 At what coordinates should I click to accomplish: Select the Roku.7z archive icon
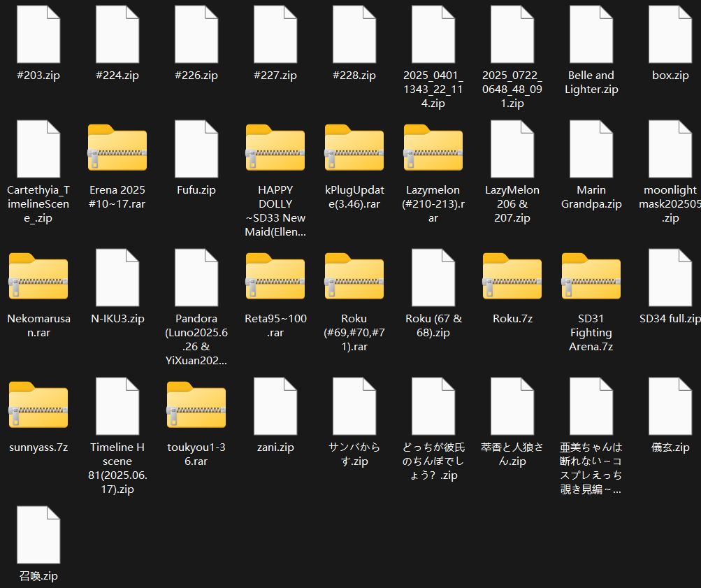pyautogui.click(x=512, y=278)
